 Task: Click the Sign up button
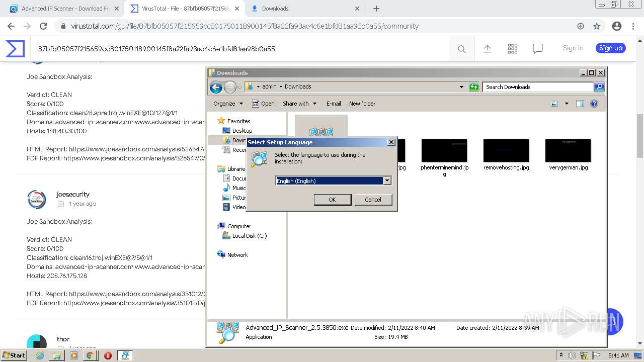point(611,48)
